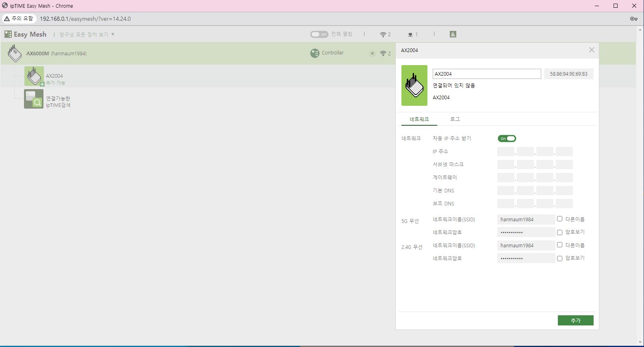This screenshot has height=347, width=644.
Task: Click the 연결되어 있지 않음 status text
Action: click(x=454, y=85)
